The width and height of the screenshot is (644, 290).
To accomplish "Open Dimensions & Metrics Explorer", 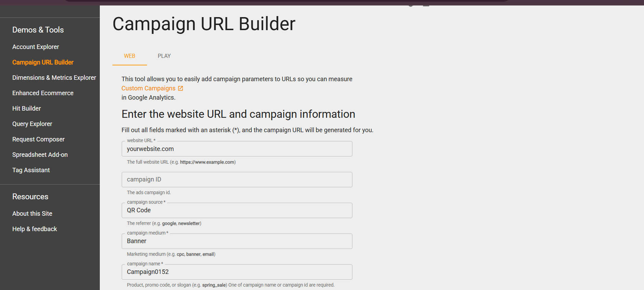I will tap(54, 77).
